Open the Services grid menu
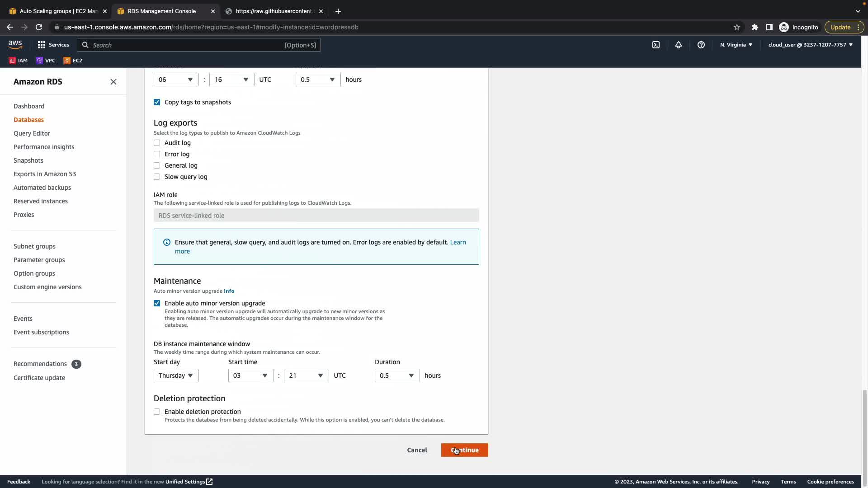 [53, 45]
